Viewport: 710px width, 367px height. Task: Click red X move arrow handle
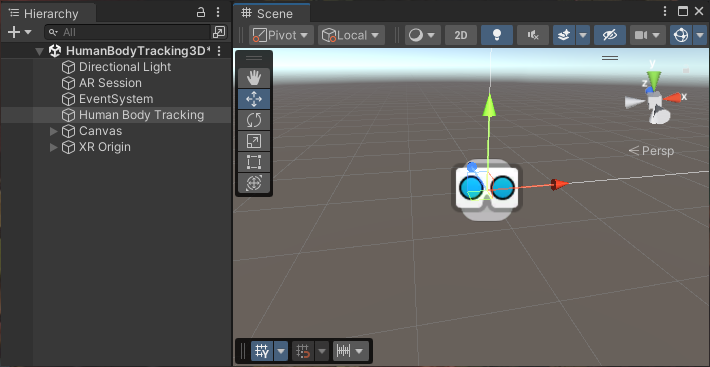coord(560,184)
